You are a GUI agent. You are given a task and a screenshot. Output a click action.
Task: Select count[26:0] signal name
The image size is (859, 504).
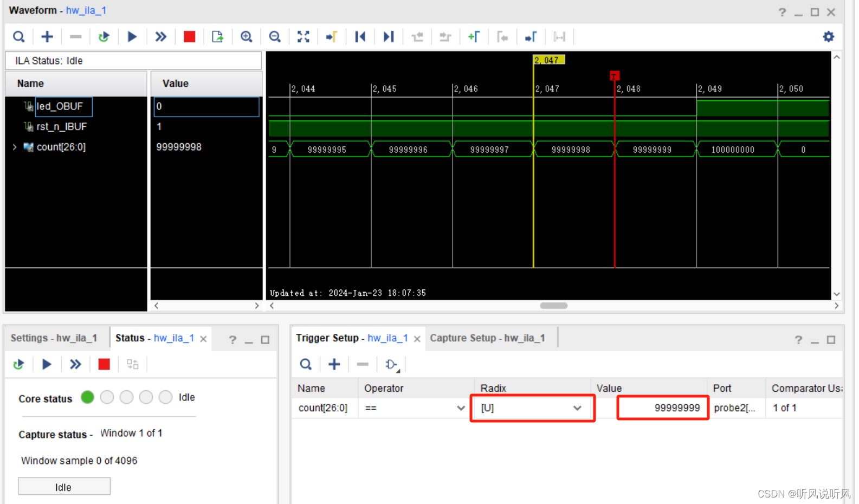[x=61, y=147]
